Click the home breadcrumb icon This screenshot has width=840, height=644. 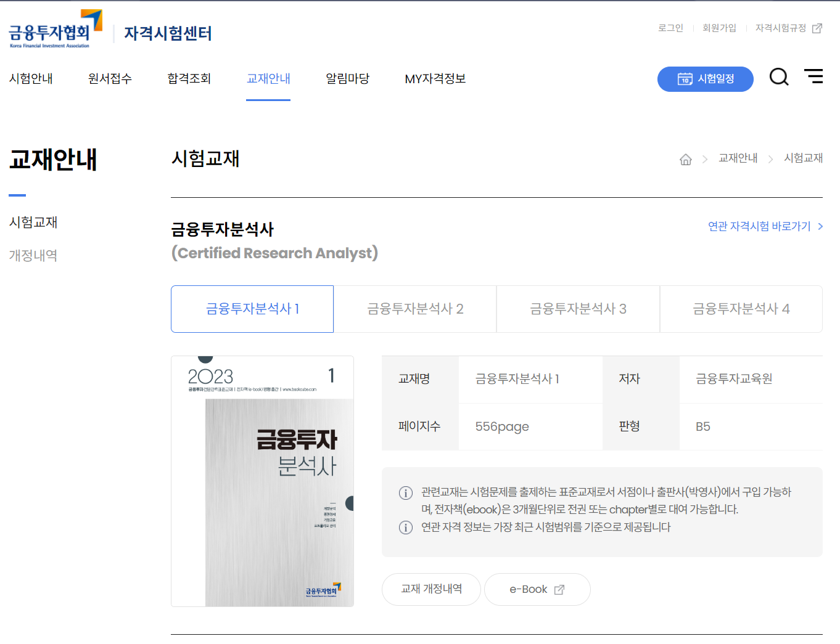[x=686, y=160]
